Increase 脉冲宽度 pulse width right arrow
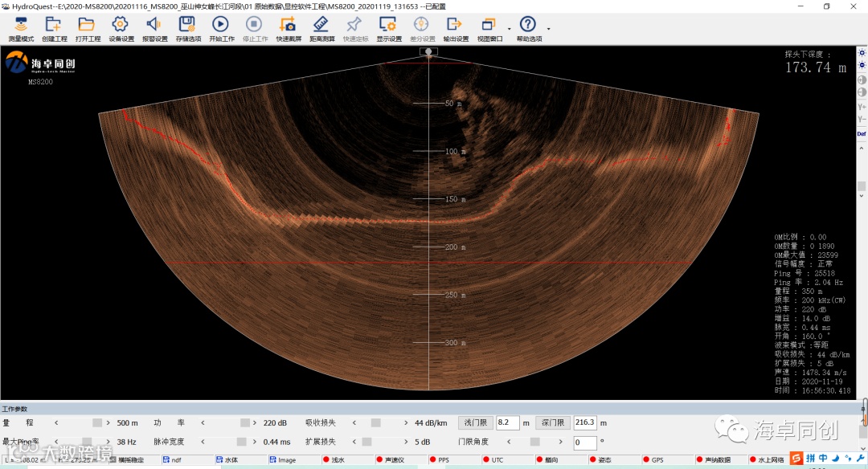The width and height of the screenshot is (868, 469). tap(255, 442)
